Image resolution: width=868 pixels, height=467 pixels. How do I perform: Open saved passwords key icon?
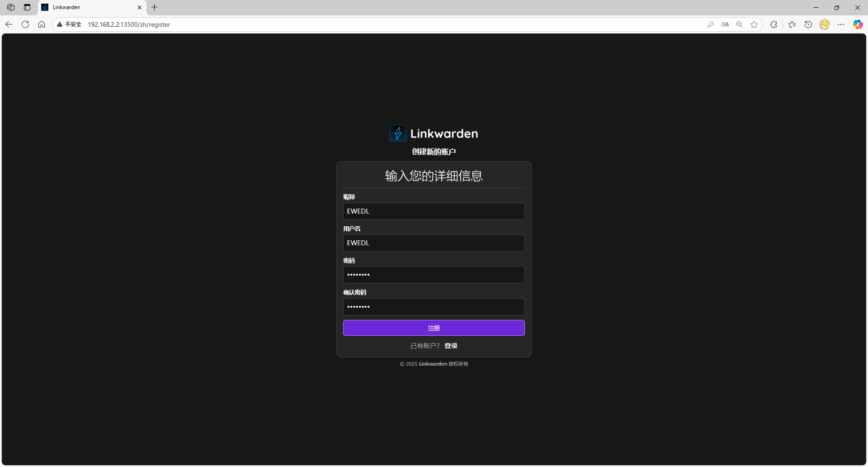711,24
